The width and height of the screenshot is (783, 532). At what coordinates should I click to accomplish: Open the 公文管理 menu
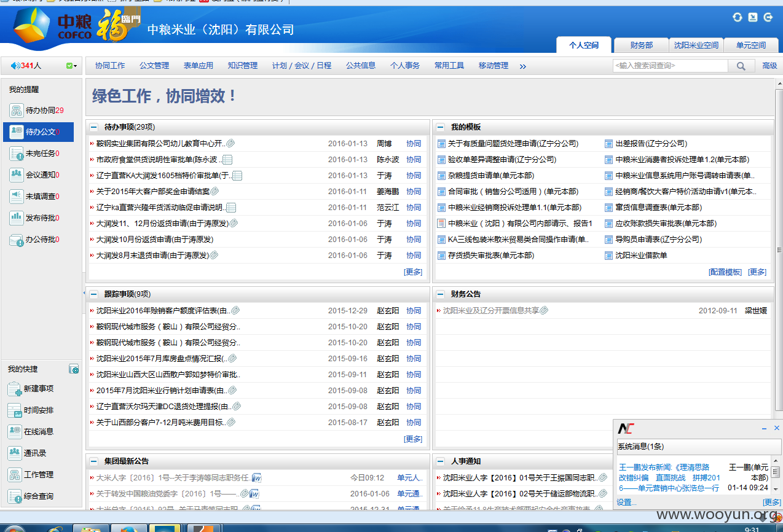pos(154,66)
